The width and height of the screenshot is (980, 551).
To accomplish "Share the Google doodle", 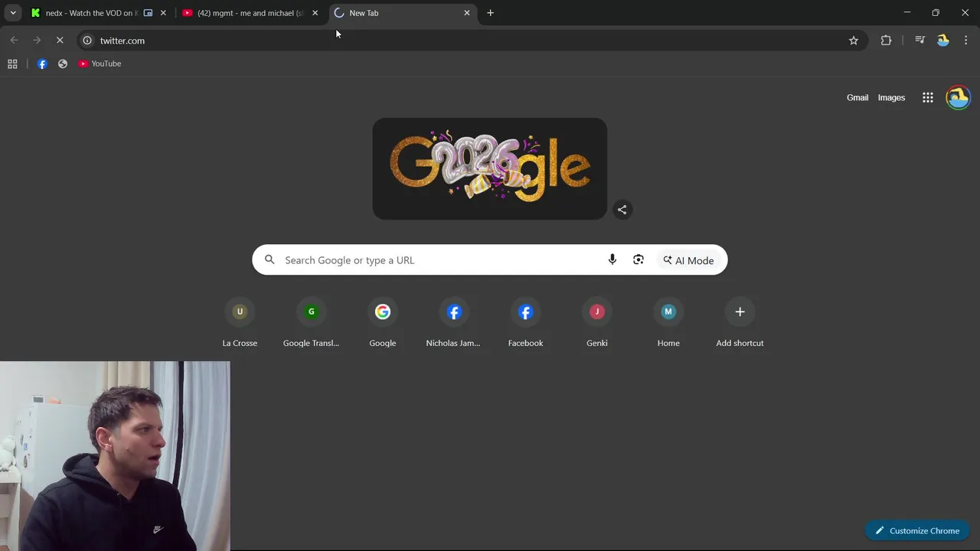I will tap(622, 210).
